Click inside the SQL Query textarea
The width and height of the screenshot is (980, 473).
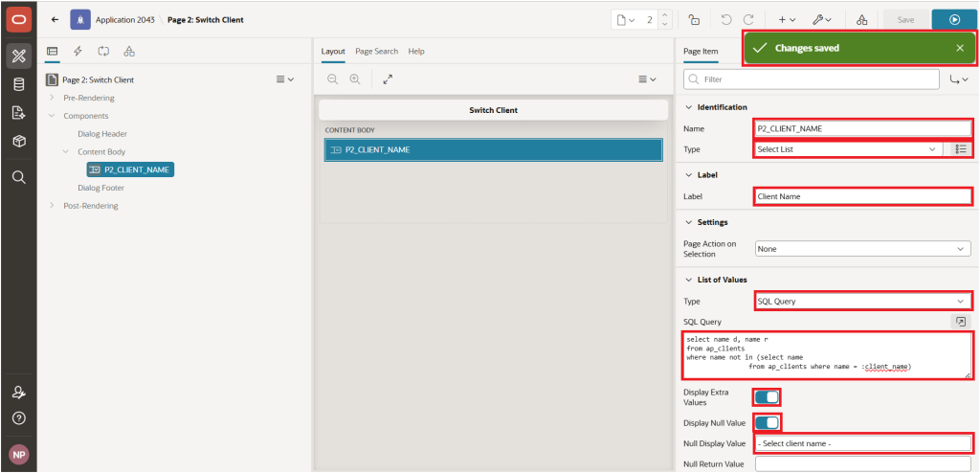click(827, 355)
